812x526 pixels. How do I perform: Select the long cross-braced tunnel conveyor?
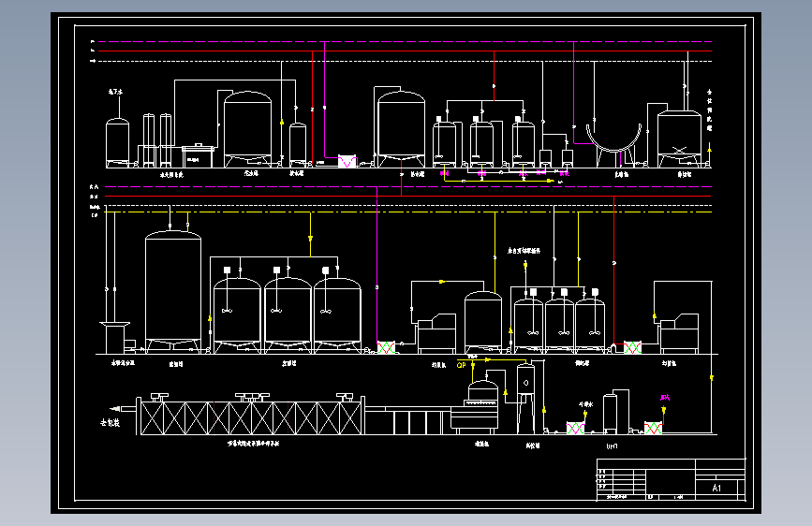coord(251,416)
